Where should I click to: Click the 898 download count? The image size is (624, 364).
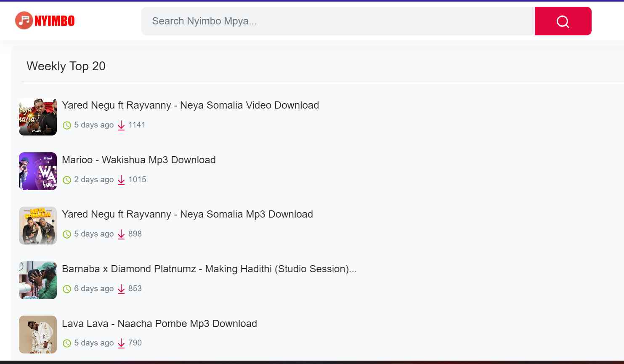coord(135,234)
